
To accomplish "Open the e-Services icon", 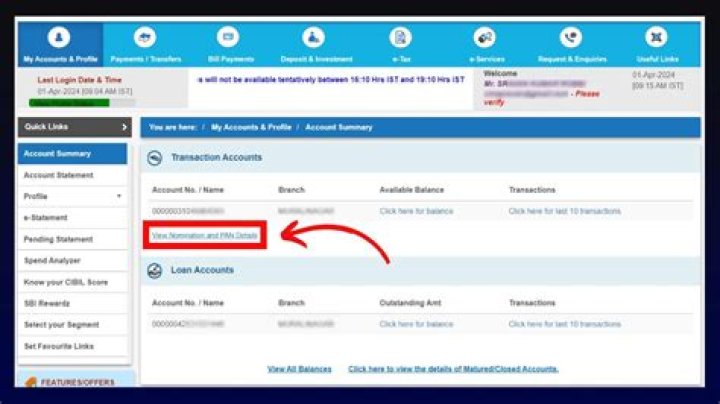I will tap(486, 38).
